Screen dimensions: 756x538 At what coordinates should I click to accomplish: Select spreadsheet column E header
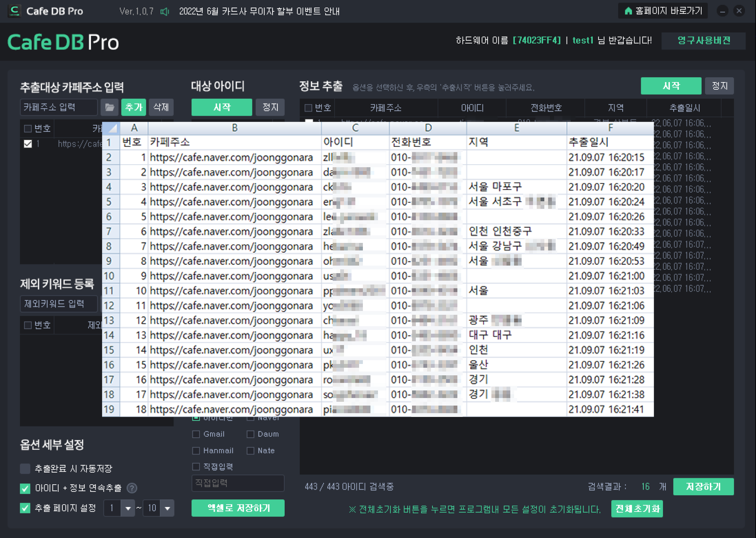pos(517,128)
